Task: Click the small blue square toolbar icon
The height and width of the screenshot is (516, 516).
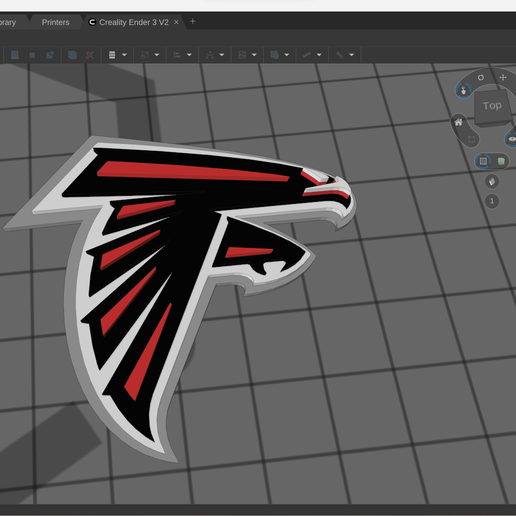Action: [32, 55]
